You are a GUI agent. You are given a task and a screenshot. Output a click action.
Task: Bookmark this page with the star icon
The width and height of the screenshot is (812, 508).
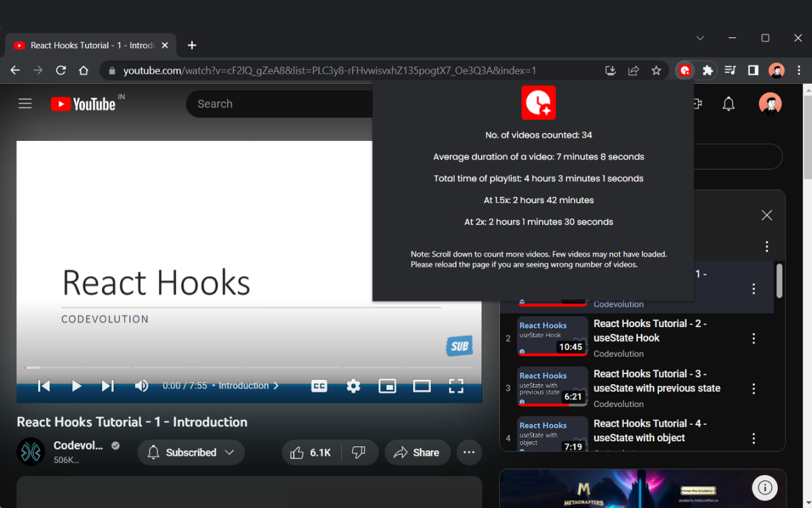tap(657, 70)
